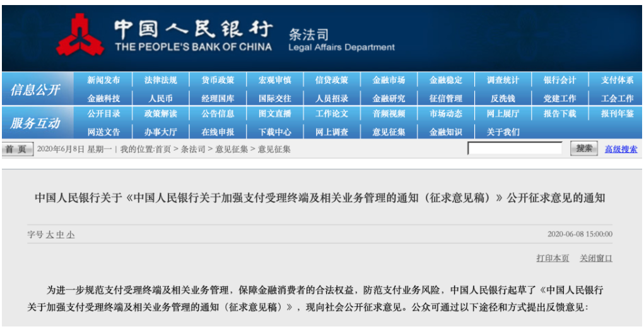This screenshot has width=644, height=329.
Task: Click the 条法司 department heading in banner
Action: point(309,35)
